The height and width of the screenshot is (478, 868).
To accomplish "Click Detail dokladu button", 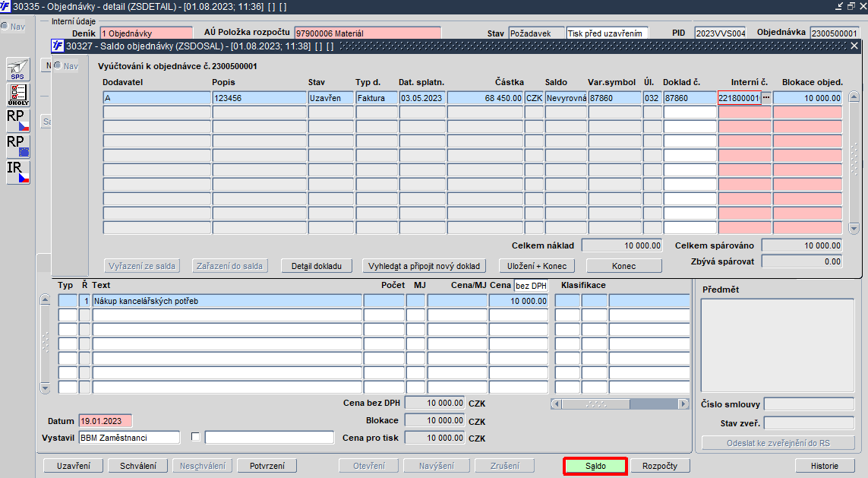I will 317,266.
